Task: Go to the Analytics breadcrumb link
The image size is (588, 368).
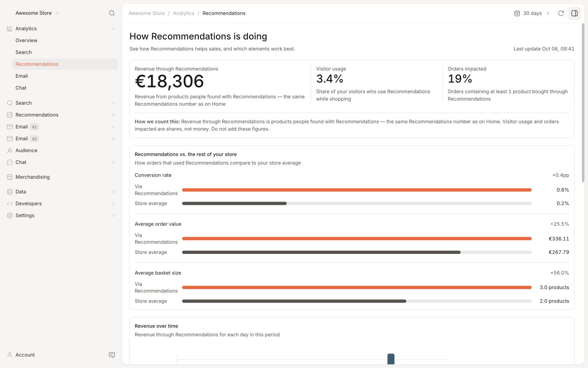Action: [184, 13]
